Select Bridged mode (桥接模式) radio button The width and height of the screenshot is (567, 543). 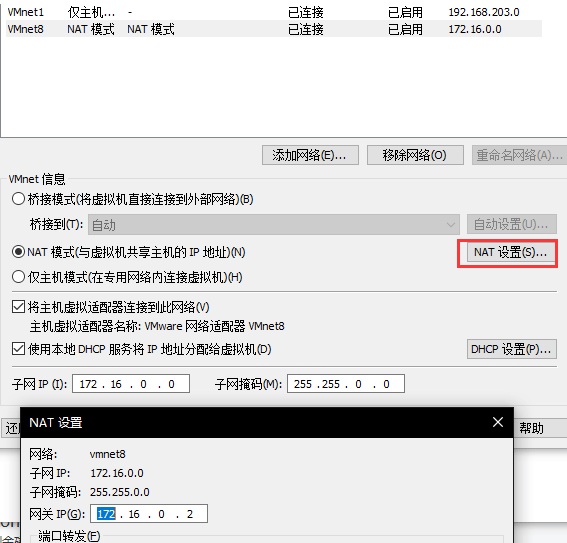click(18, 199)
